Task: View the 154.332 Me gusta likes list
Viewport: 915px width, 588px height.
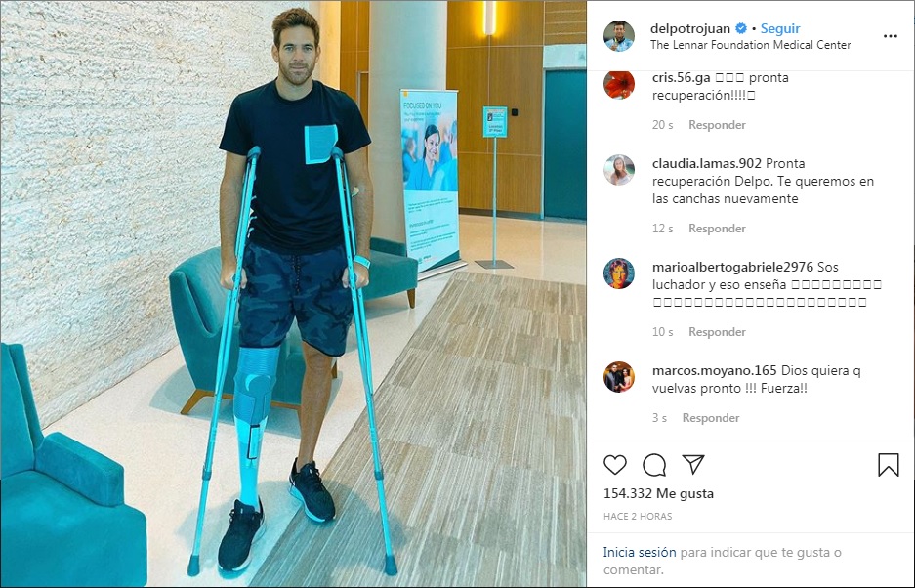Action: (658, 493)
